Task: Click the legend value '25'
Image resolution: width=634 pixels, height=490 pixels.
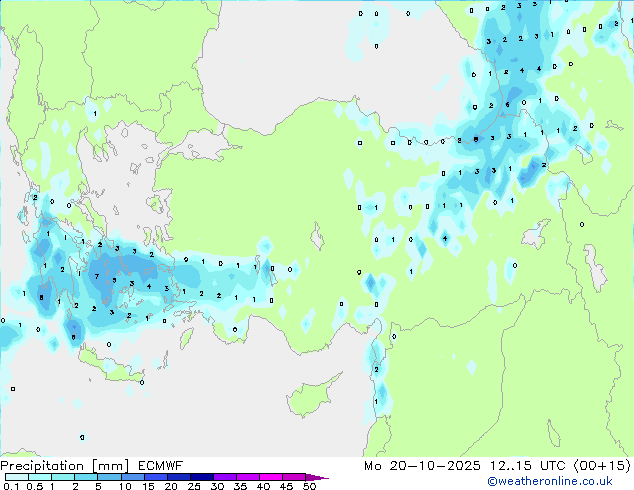Action: coord(194,486)
